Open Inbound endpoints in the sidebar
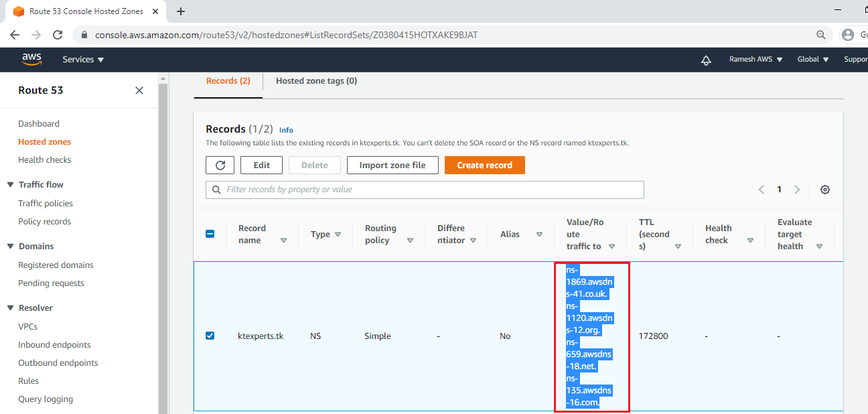This screenshot has width=868, height=414. click(54, 345)
